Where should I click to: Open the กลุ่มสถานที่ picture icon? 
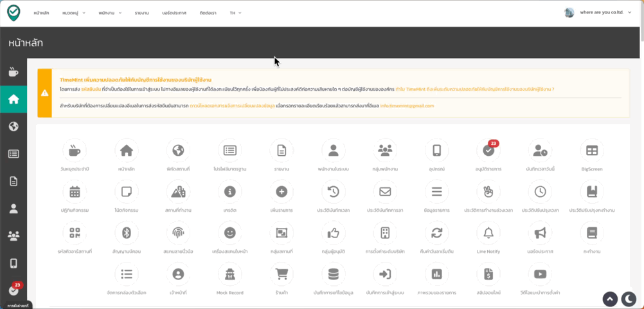[x=282, y=233]
